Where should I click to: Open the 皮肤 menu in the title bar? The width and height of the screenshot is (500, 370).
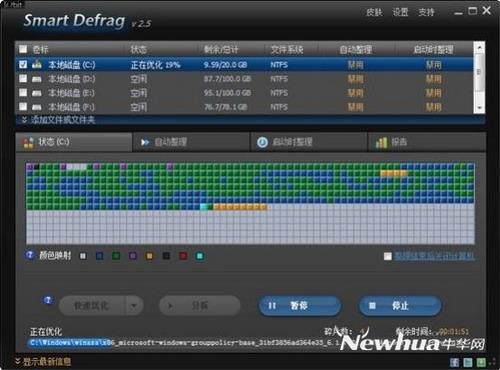point(374,12)
